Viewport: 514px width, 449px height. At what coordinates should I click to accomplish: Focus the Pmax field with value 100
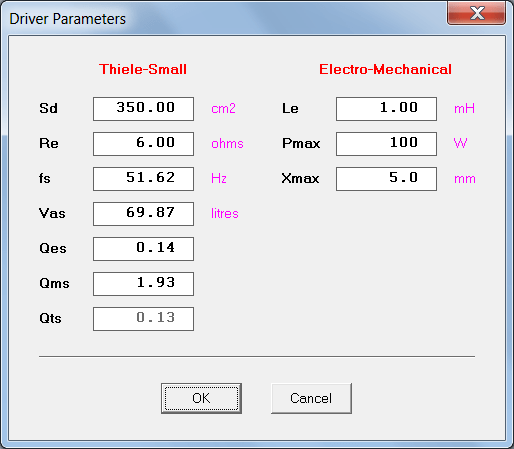[386, 144]
